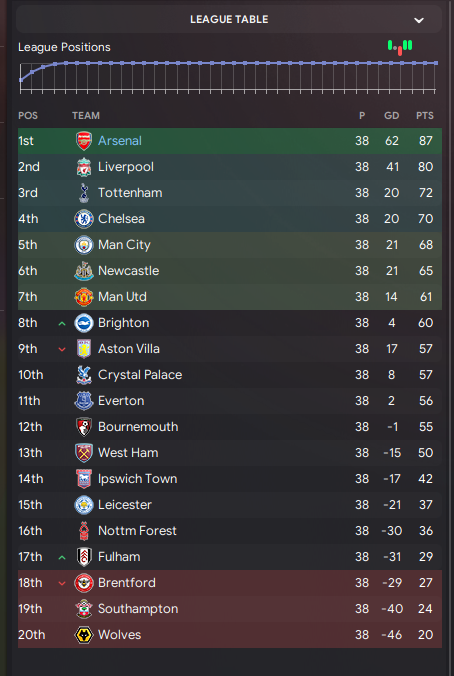Click the TEAM column header
The height and width of the screenshot is (676, 454).
point(86,116)
